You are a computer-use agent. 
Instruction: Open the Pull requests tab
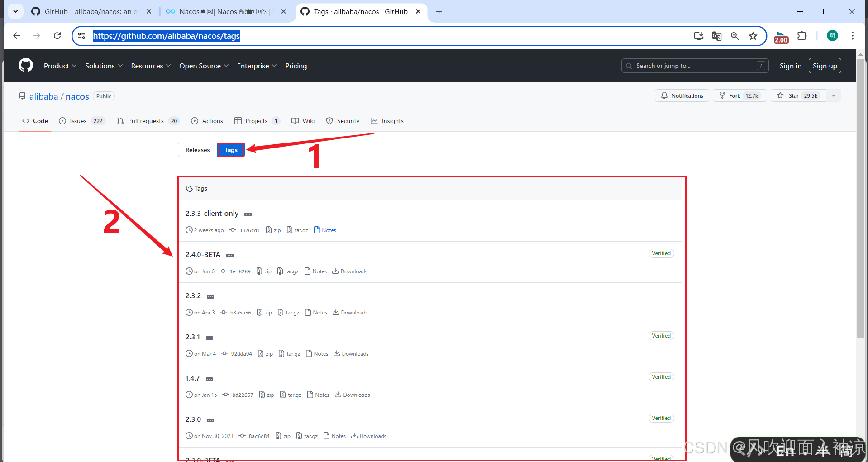click(x=148, y=121)
